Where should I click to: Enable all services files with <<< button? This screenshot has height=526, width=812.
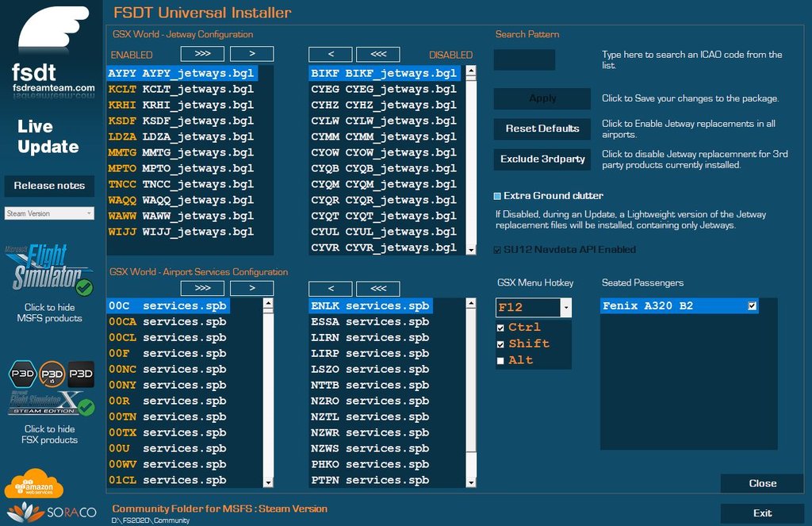[x=378, y=288]
